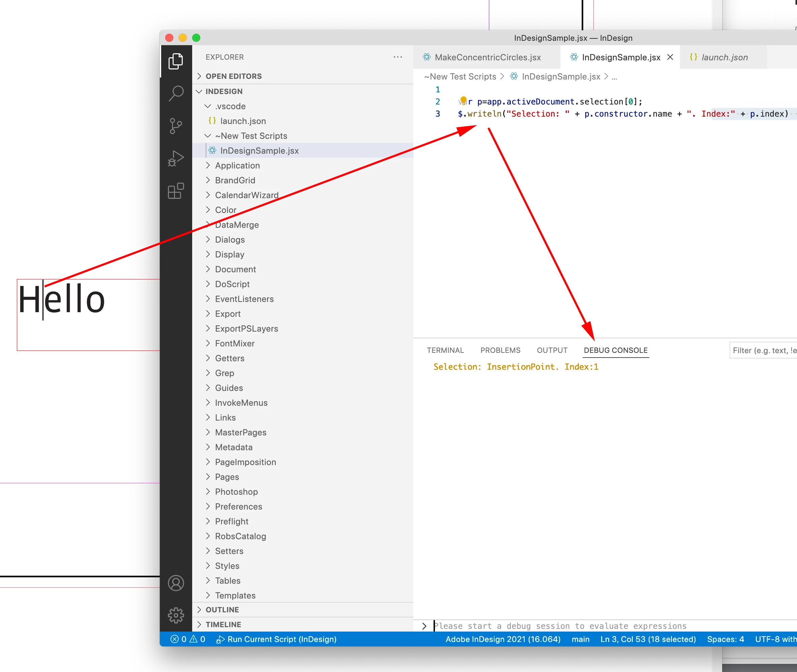The width and height of the screenshot is (797, 672).
Task: Click Adobe InDesign 2021 target in status bar
Action: click(503, 639)
